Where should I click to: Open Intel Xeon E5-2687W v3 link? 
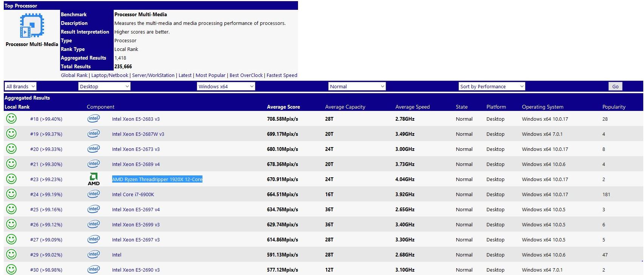138,134
